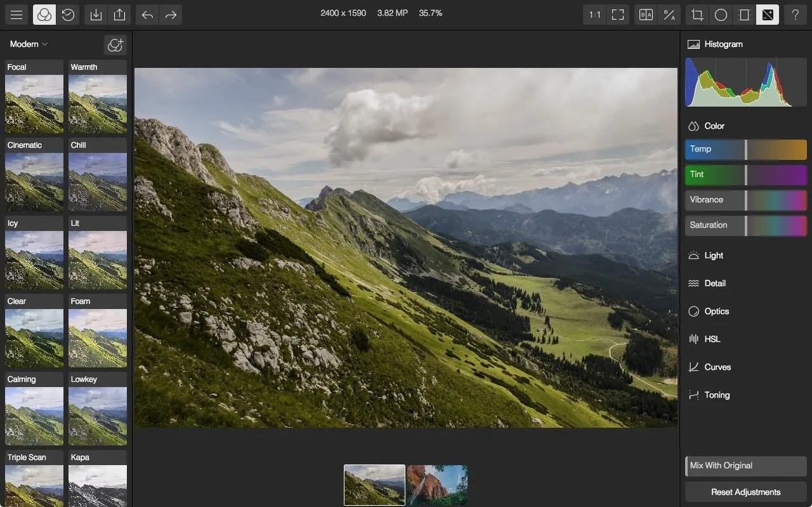The image size is (812, 507).
Task: Click the histogram graph
Action: coord(746,82)
